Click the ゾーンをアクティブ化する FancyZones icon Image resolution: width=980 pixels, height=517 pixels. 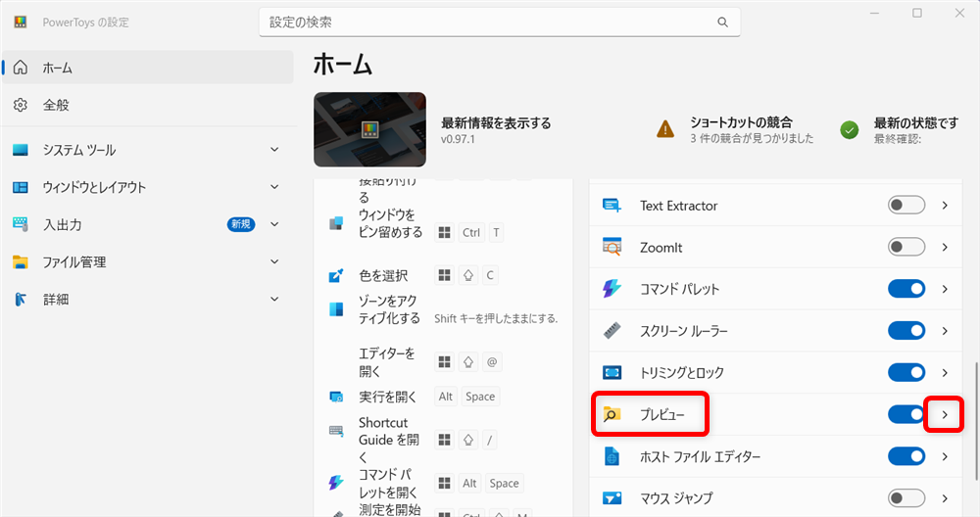coord(335,309)
